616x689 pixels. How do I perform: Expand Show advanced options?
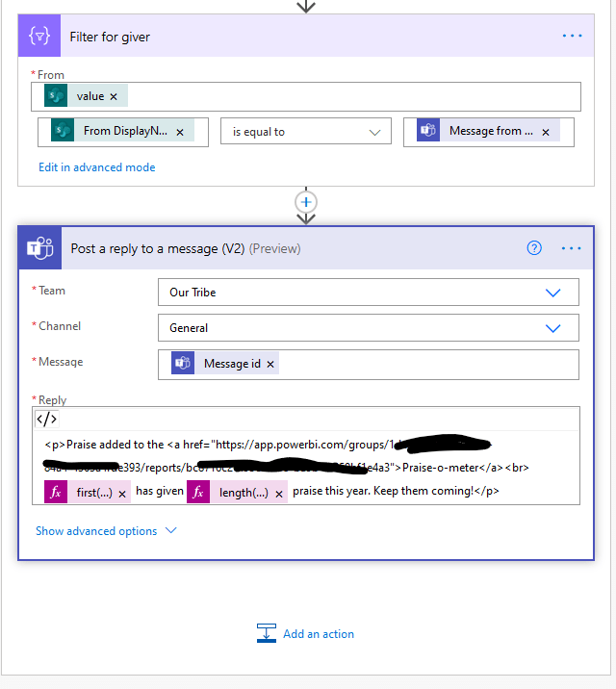coord(106,531)
